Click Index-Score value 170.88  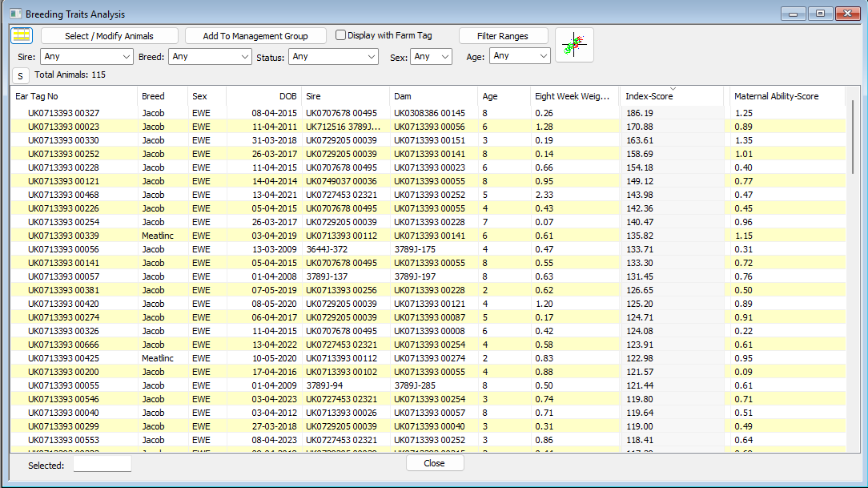(639, 127)
